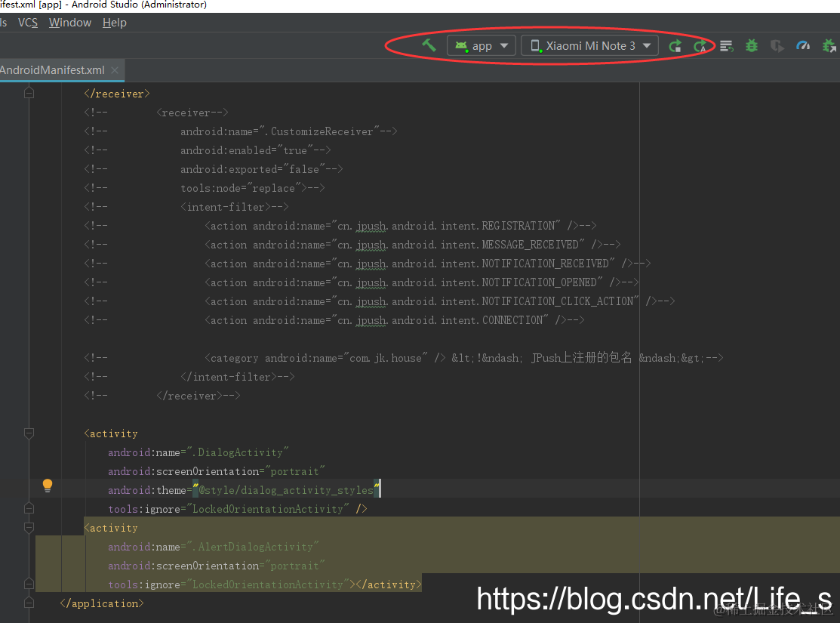Click the </receiver> tag at top
This screenshot has height=623, width=840.
[117, 94]
